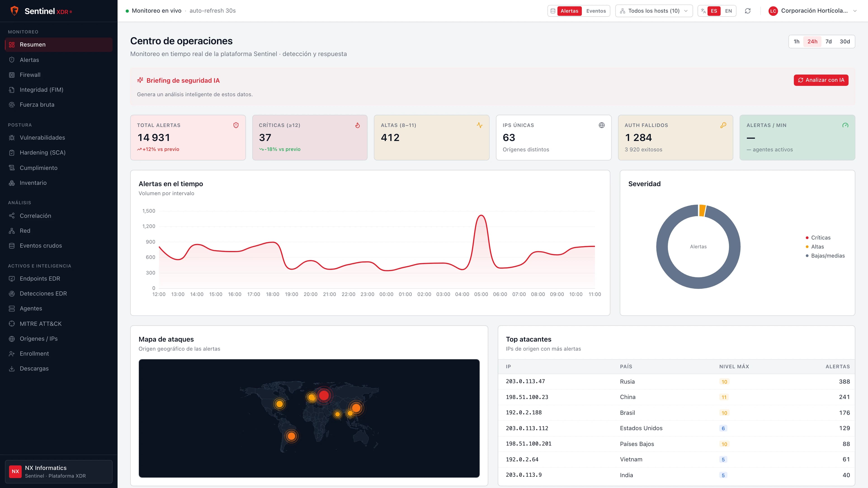This screenshot has width=868, height=488.
Task: Click the Altas legend dot in Severidad
Action: (x=807, y=247)
